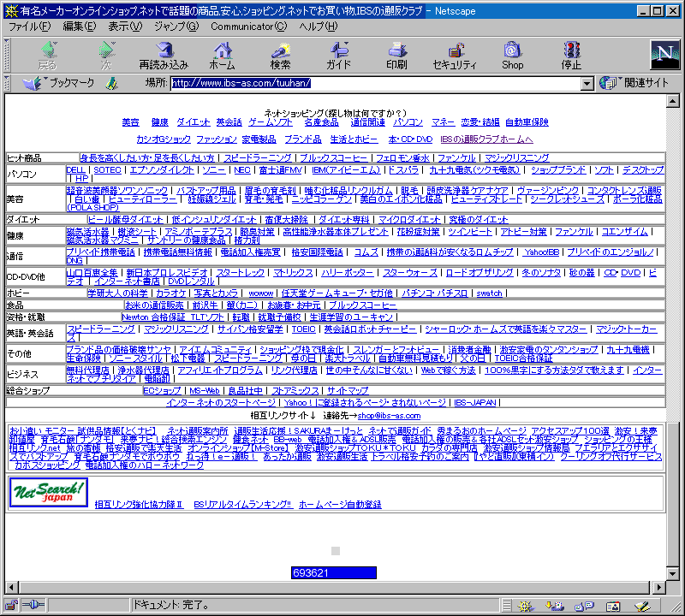Open the ハリーポッター link
The image size is (685, 616).
348,273
